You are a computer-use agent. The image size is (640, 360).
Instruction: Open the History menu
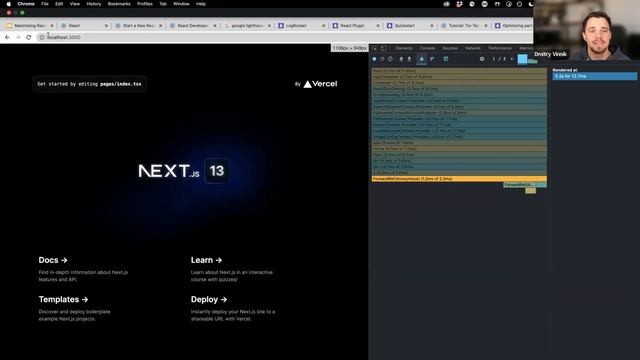pos(94,4)
